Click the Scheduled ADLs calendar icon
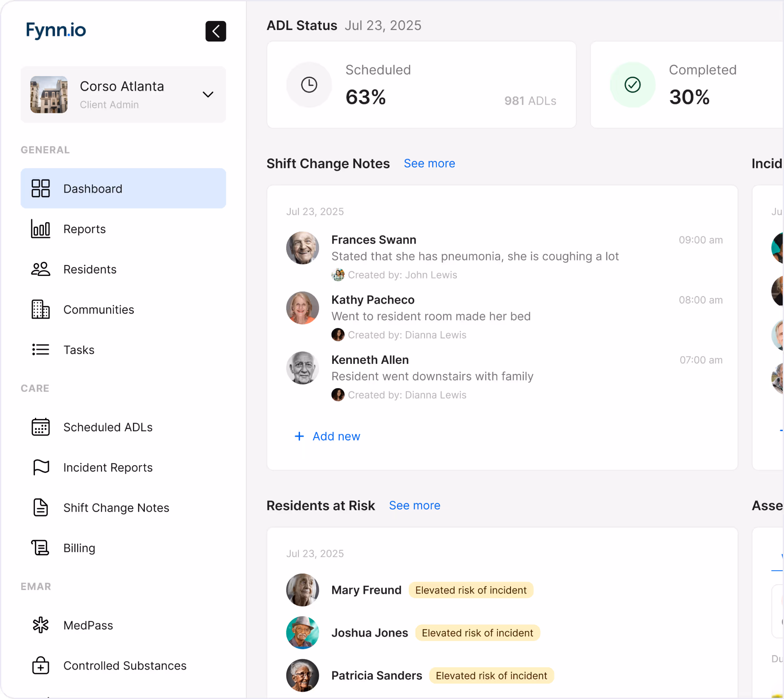This screenshot has height=699, width=784. pos(40,427)
